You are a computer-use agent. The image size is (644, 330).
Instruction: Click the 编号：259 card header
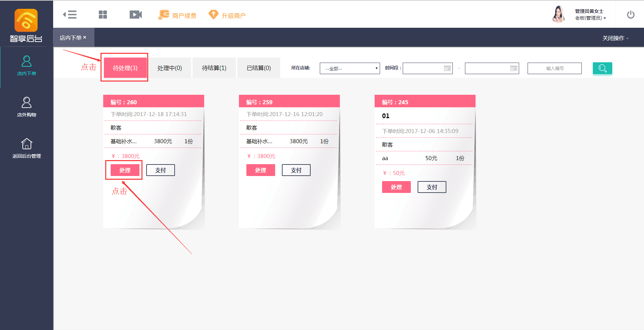(289, 101)
